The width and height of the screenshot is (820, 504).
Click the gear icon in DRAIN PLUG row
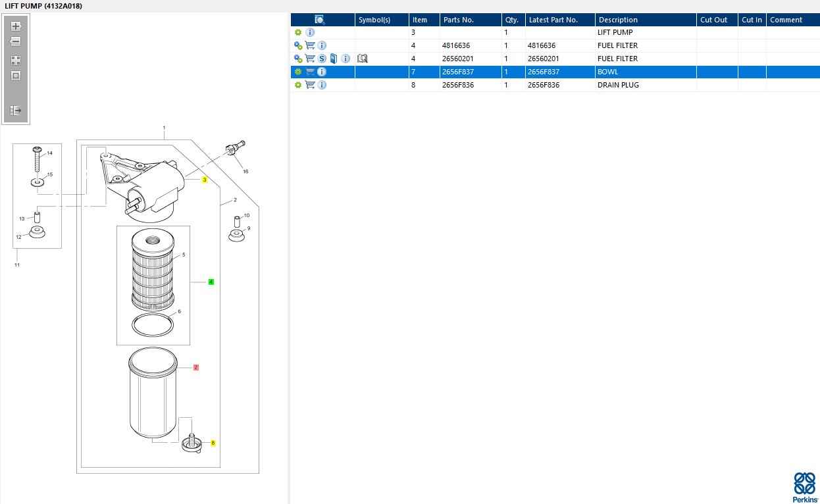(298, 85)
